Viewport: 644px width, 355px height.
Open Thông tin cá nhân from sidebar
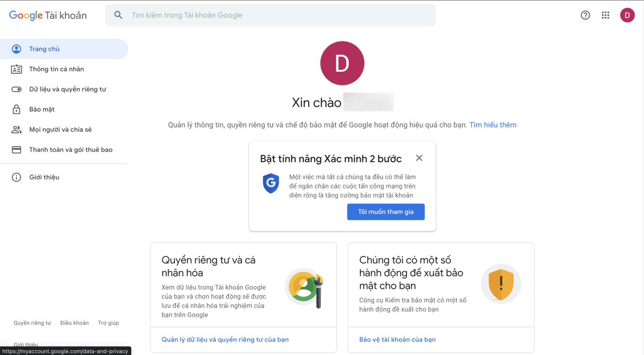click(x=56, y=69)
